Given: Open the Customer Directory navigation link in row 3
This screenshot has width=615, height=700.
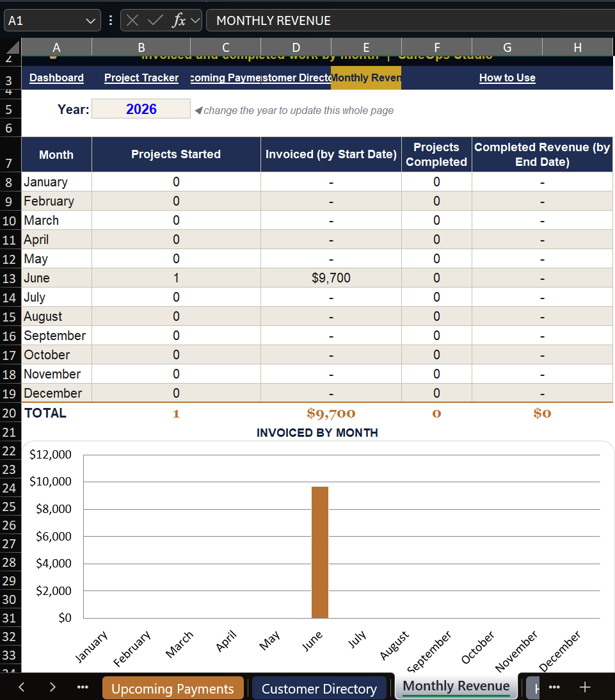Looking at the screenshot, I should point(296,77).
